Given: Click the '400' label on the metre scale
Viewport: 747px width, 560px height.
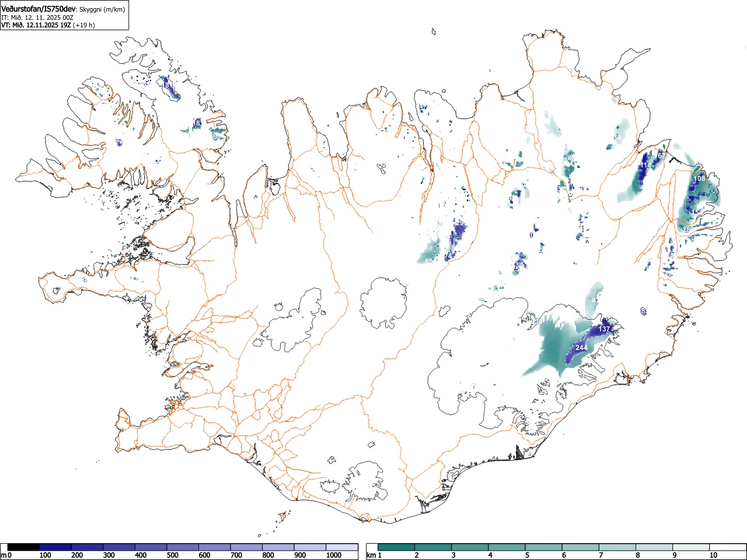Looking at the screenshot, I should point(141,555).
